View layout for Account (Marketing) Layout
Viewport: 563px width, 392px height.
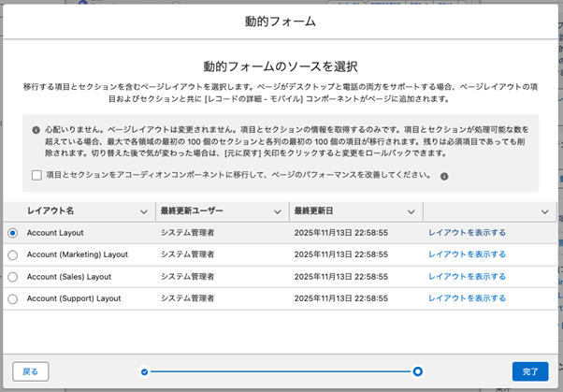(x=467, y=254)
